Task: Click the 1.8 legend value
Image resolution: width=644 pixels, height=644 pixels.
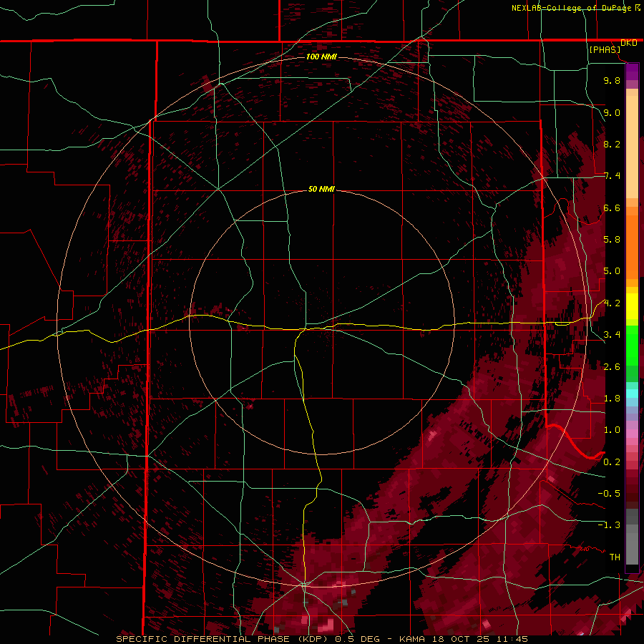Action: (x=612, y=399)
